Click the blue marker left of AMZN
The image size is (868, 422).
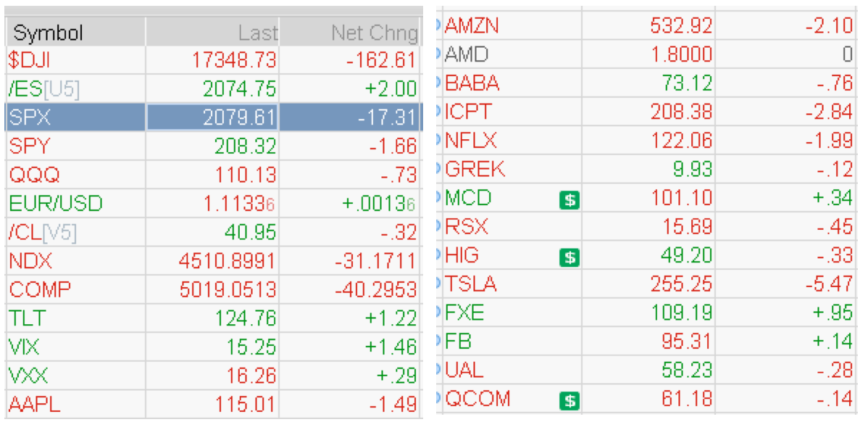click(439, 25)
